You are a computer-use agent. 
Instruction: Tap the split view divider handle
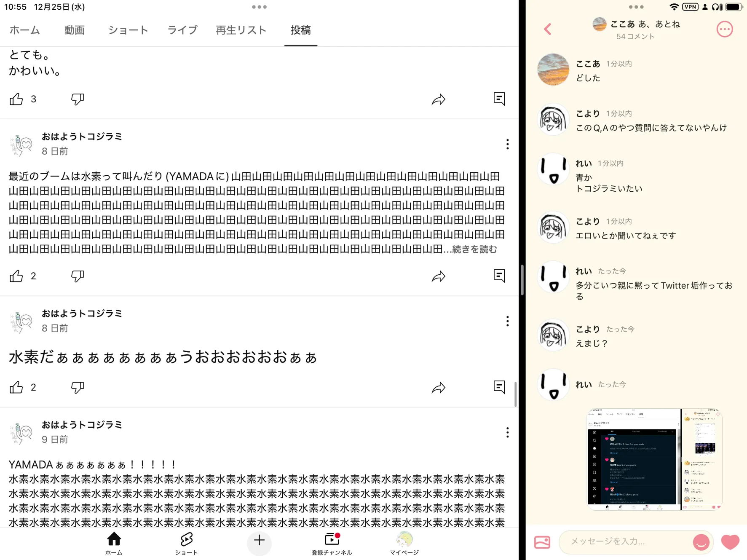(522, 280)
